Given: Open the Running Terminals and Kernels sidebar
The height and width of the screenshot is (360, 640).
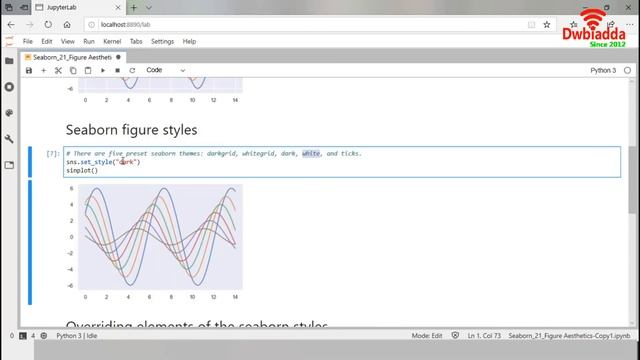Looking at the screenshot, I should (9, 87).
